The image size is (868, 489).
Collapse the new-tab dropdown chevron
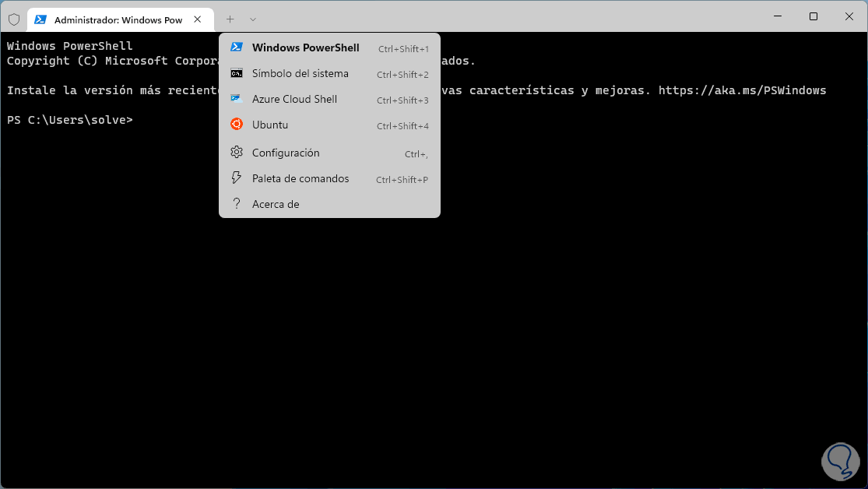pyautogui.click(x=253, y=19)
